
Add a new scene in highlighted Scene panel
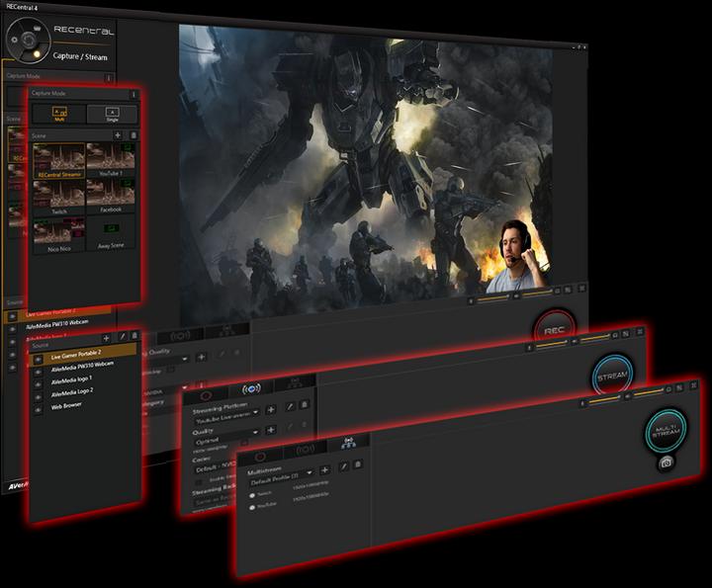118,135
